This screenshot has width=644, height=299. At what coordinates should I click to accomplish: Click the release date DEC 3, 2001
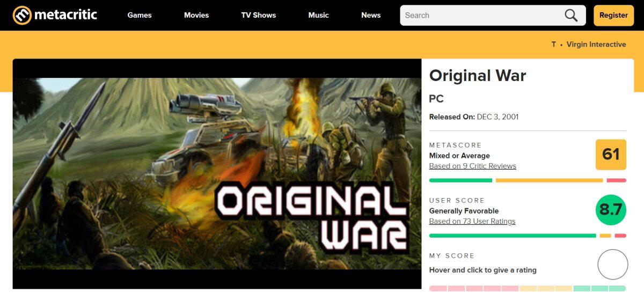497,117
